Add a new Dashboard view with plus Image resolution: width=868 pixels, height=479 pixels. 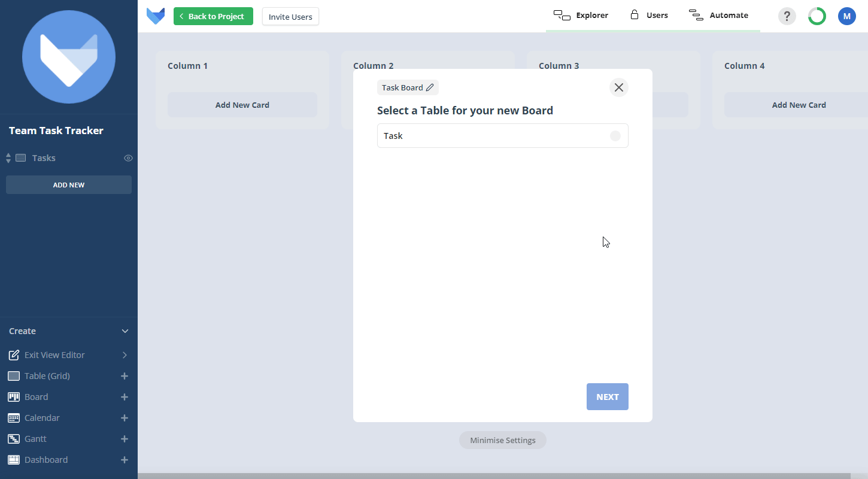tap(125, 460)
